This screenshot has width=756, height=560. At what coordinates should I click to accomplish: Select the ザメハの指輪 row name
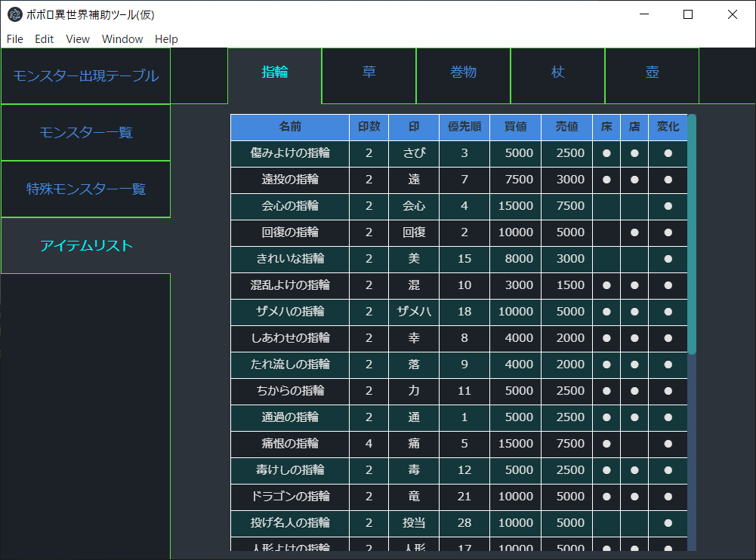[290, 312]
